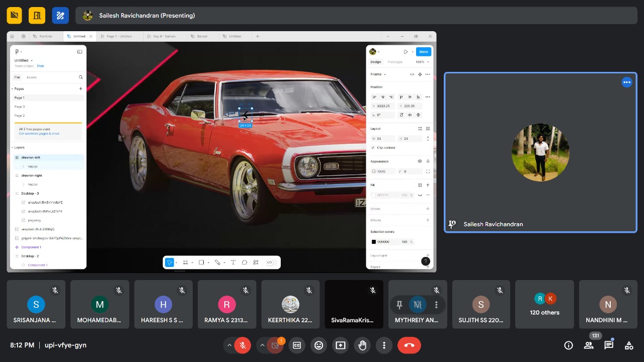
Task: Toggle Fill visibility eye icon
Action: point(420,195)
